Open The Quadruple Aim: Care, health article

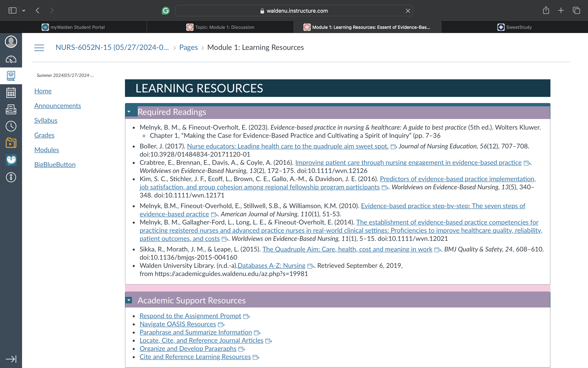(x=347, y=249)
